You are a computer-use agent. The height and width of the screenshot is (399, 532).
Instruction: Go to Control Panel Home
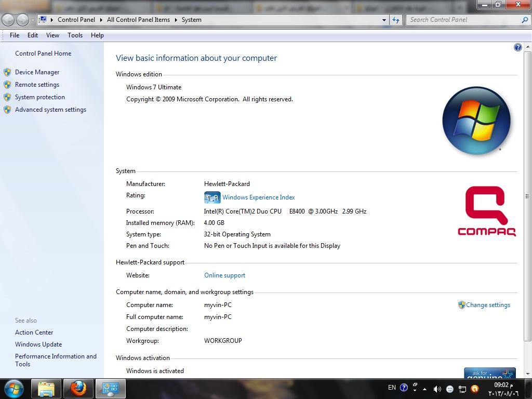pos(43,54)
